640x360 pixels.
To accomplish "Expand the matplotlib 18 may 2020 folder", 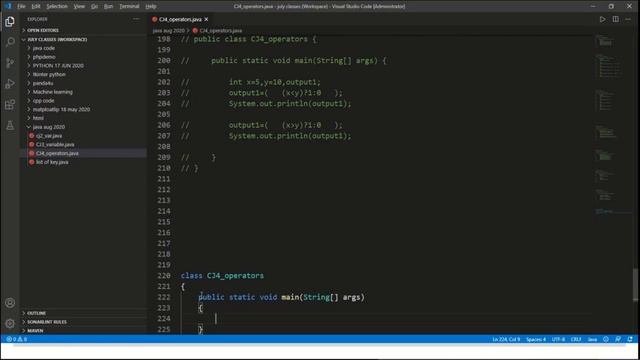I will pyautogui.click(x=83, y=109).
